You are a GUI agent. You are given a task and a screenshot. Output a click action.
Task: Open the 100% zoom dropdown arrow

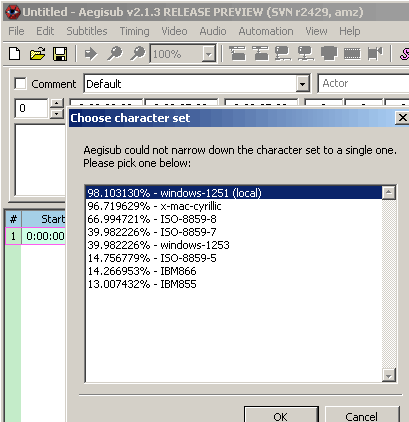point(208,54)
